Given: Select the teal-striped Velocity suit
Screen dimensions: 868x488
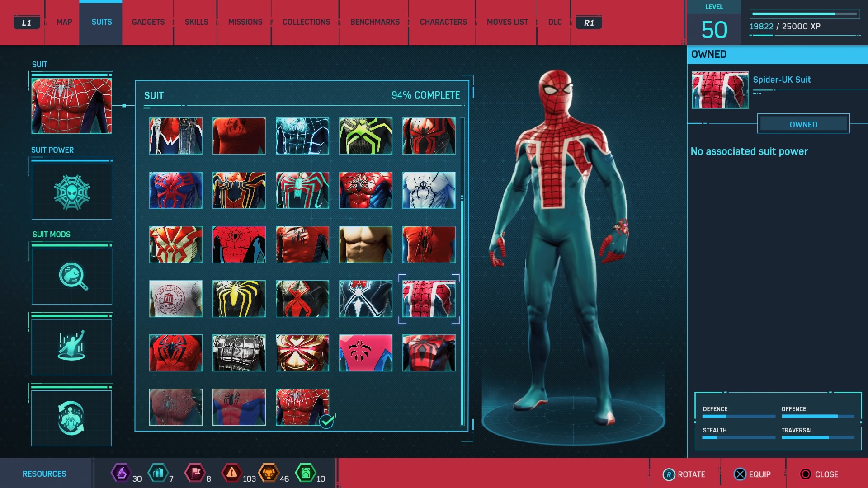Looking at the screenshot, I should click(x=302, y=190).
